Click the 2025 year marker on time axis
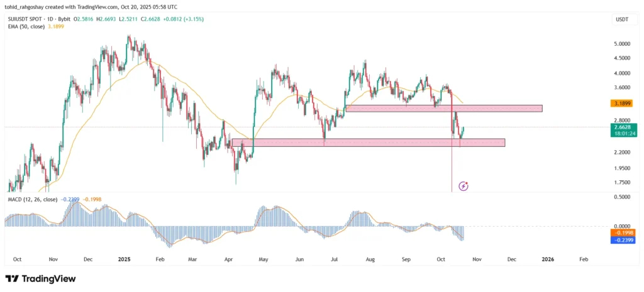This screenshot has width=644, height=292. pos(124,259)
